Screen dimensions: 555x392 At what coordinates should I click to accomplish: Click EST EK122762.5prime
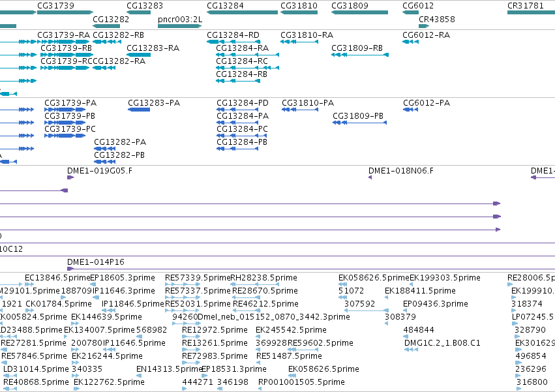click(109, 383)
